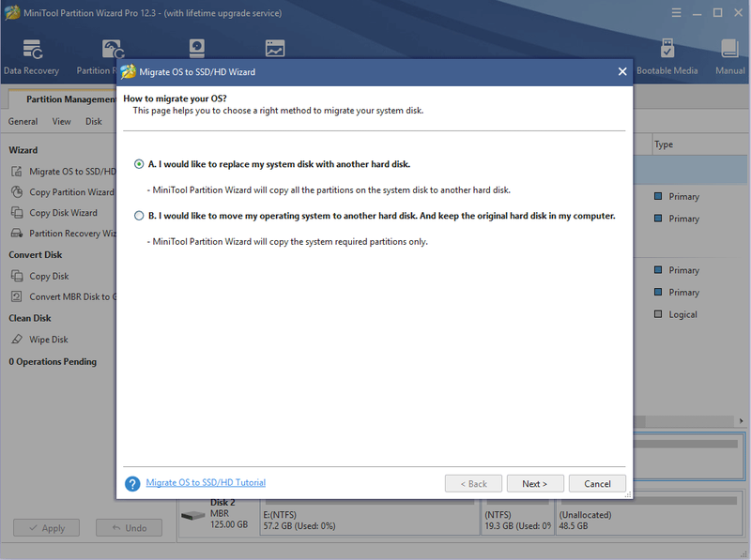Image resolution: width=751 pixels, height=560 pixels.
Task: Click the disabled Back button
Action: coord(473,483)
